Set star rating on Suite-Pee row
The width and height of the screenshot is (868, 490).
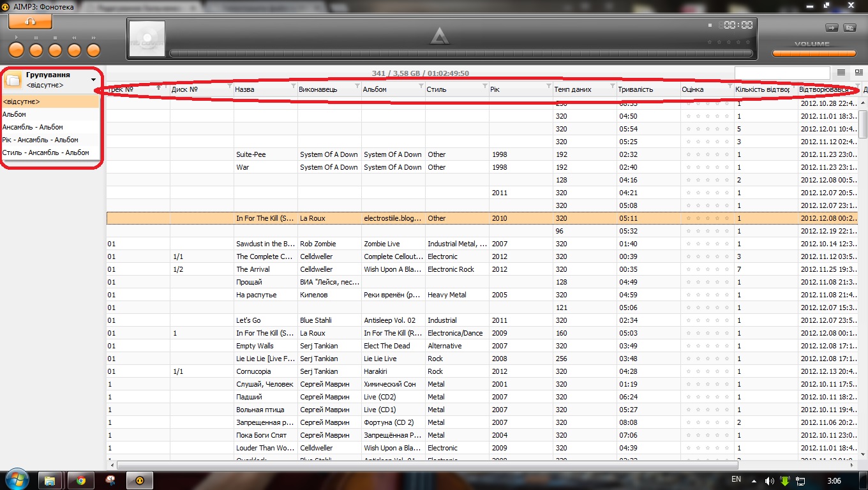[707, 154]
